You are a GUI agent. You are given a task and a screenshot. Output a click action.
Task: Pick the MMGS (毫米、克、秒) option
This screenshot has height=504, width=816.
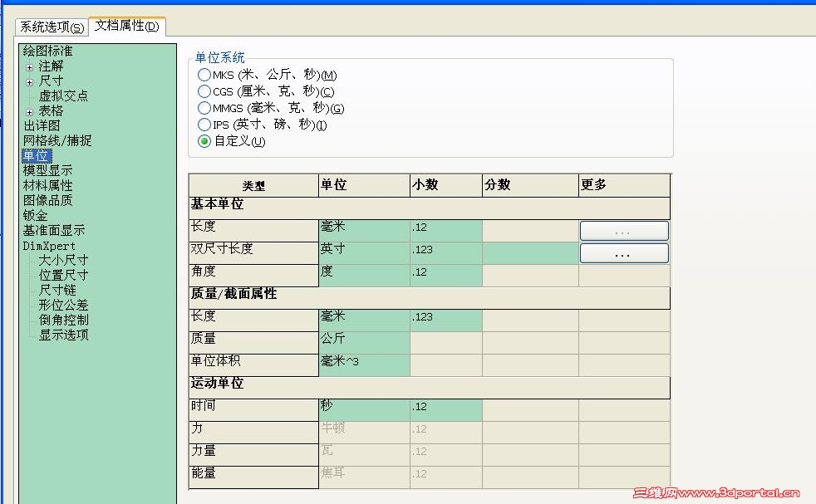[x=204, y=108]
